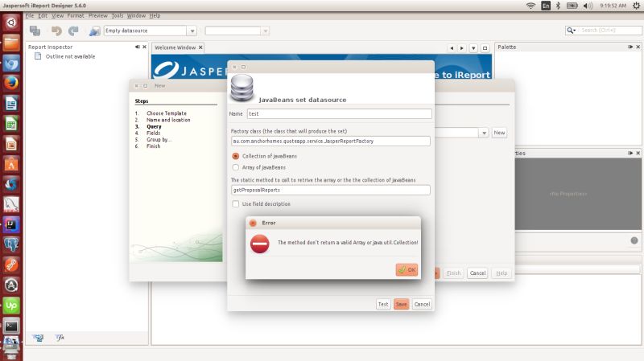Screen dimensions: 644x361
Task: Click the Name field containing 'test'
Action: (339, 113)
